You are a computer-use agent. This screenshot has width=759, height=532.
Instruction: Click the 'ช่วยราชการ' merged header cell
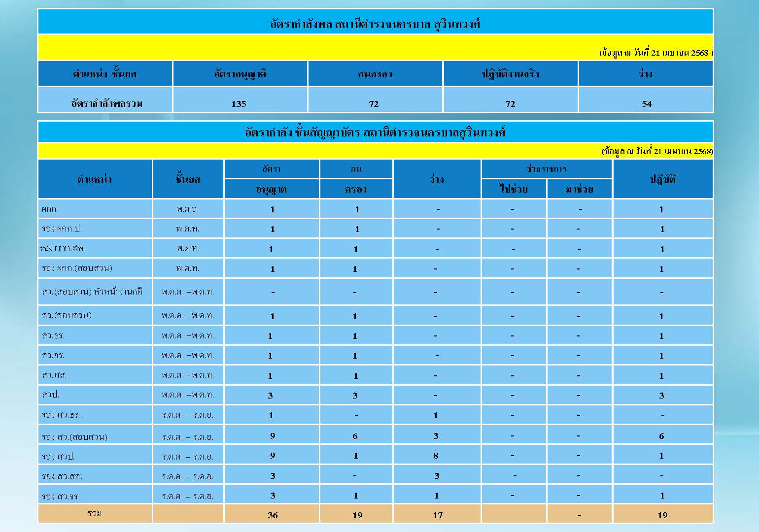pyautogui.click(x=546, y=169)
